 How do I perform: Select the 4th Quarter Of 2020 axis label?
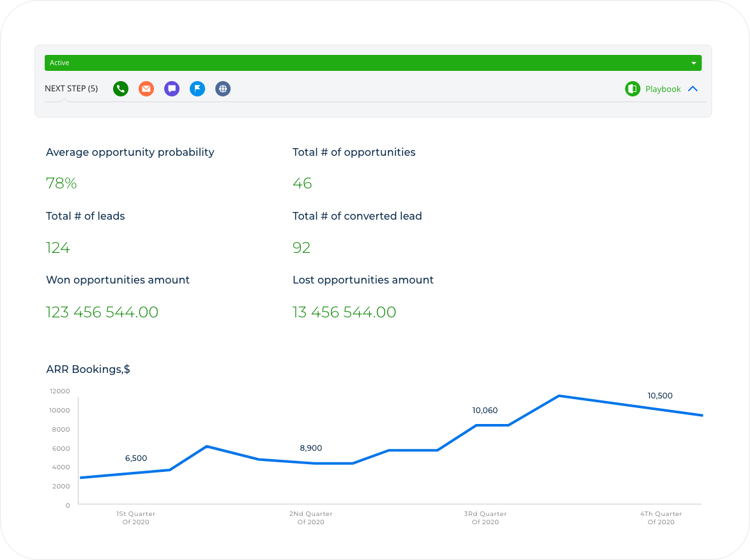(661, 518)
